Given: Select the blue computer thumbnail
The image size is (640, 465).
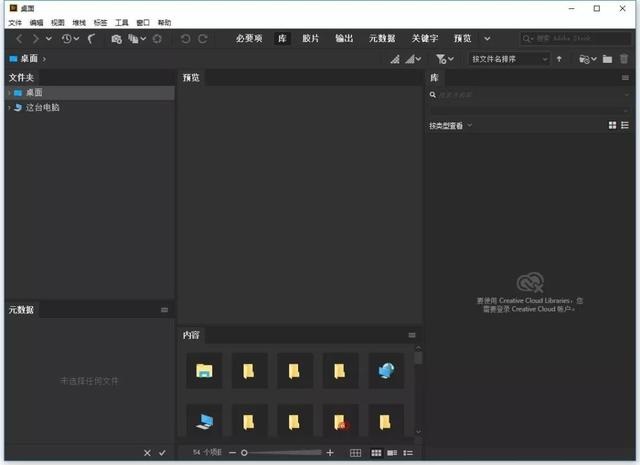Looking at the screenshot, I should coord(204,421).
